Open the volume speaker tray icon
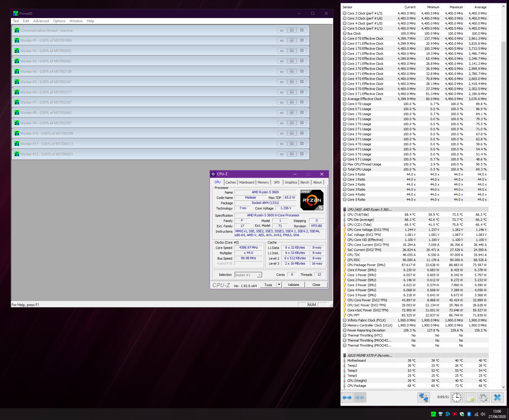The image size is (509, 420). [483, 414]
